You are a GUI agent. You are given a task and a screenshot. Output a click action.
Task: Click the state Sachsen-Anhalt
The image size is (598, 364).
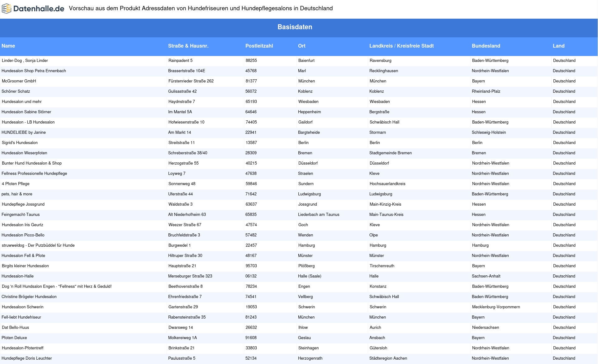pos(486,276)
